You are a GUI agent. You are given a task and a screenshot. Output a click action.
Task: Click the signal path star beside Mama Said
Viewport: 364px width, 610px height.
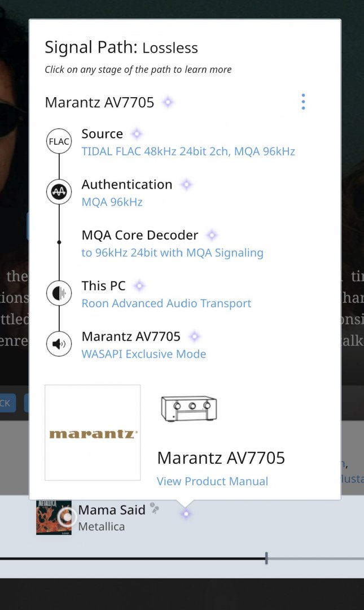pos(186,513)
